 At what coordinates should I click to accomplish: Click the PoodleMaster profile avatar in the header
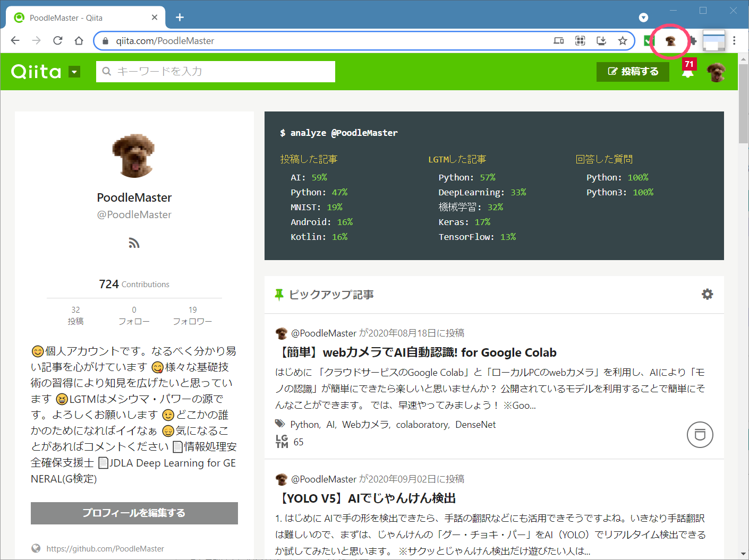pos(716,72)
